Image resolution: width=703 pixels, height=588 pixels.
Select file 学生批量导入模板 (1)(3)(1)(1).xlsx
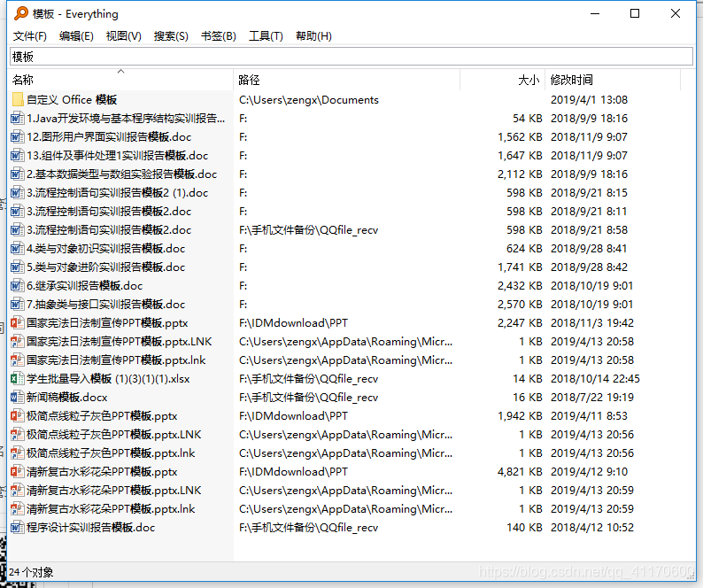click(x=108, y=379)
